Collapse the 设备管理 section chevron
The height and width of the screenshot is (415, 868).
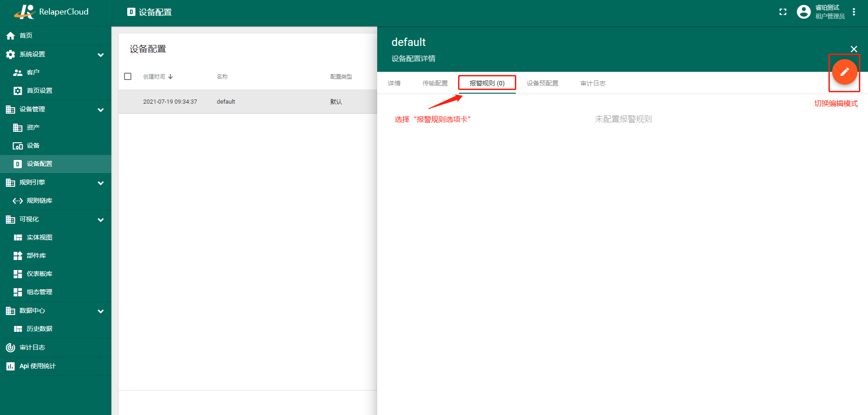pyautogui.click(x=101, y=110)
